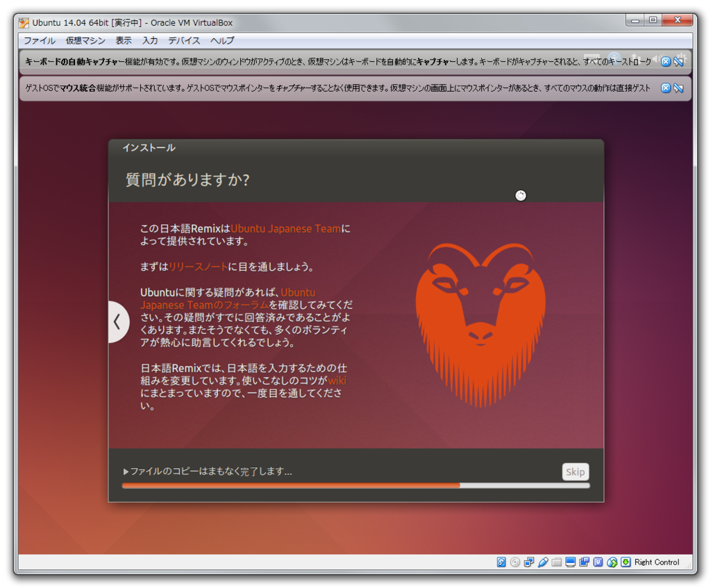Image resolution: width=711 pixels, height=588 pixels.
Task: Suppress mouse integration message with the crossed-bubble icon
Action: (678, 88)
